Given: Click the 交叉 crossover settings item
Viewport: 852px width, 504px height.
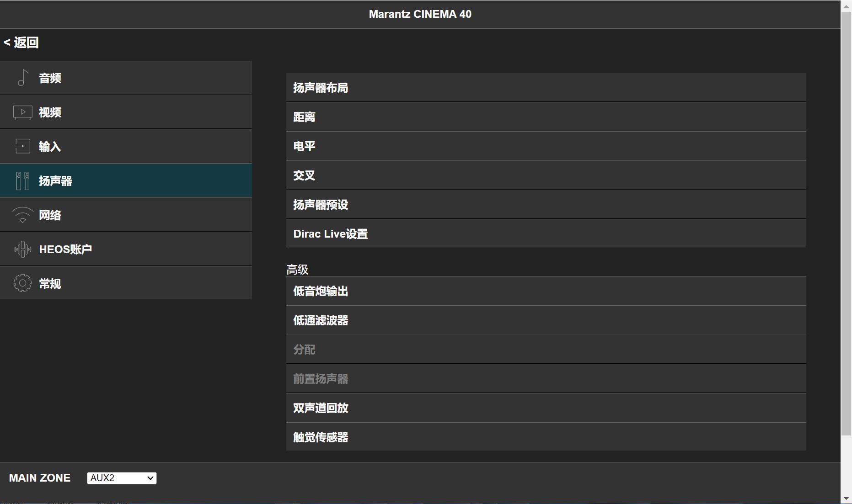Looking at the screenshot, I should tap(546, 175).
